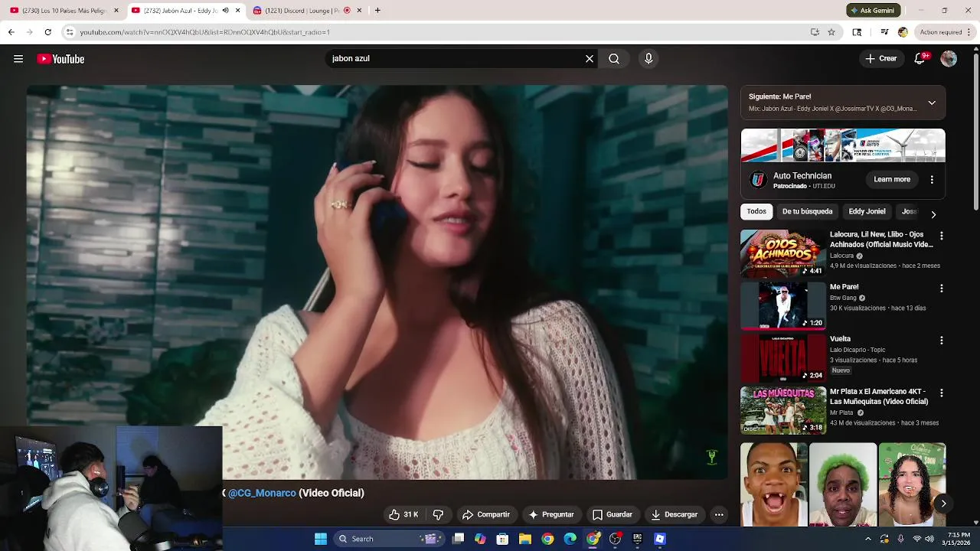Screen dimensions: 980x551
Task: Click Learn more on the Auto Technician ad
Action: (x=892, y=179)
